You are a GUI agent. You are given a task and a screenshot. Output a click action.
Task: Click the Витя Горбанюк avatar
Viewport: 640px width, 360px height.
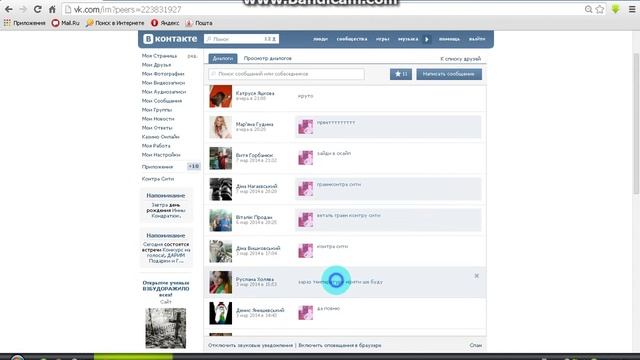(x=220, y=158)
